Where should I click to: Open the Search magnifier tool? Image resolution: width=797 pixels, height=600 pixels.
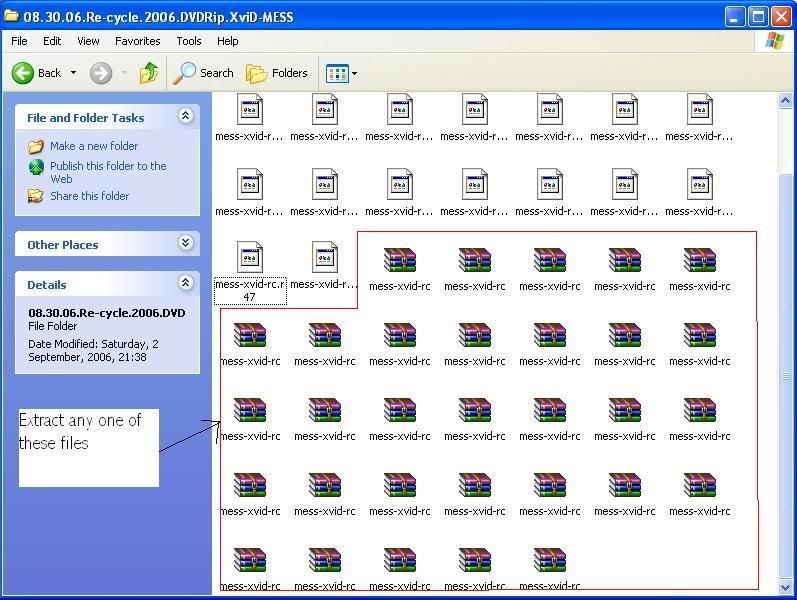click(203, 73)
